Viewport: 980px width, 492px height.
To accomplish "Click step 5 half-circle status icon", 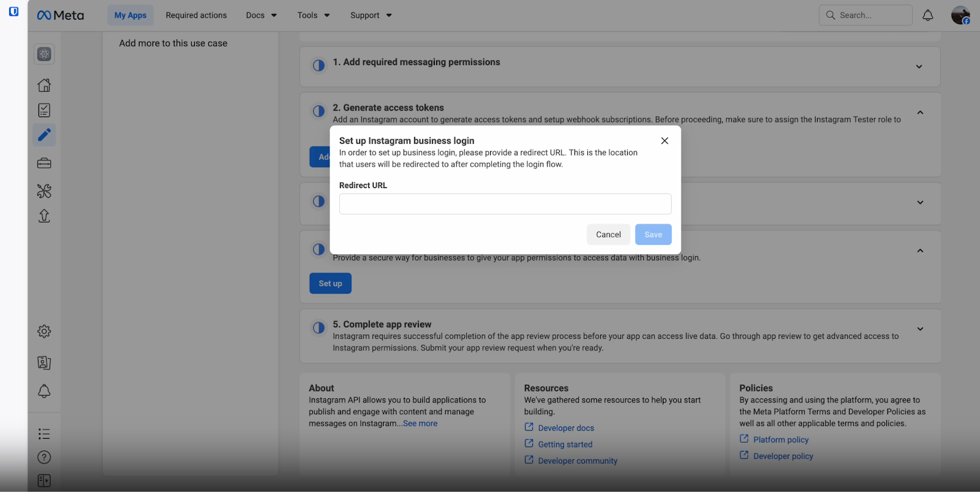I will tap(318, 328).
